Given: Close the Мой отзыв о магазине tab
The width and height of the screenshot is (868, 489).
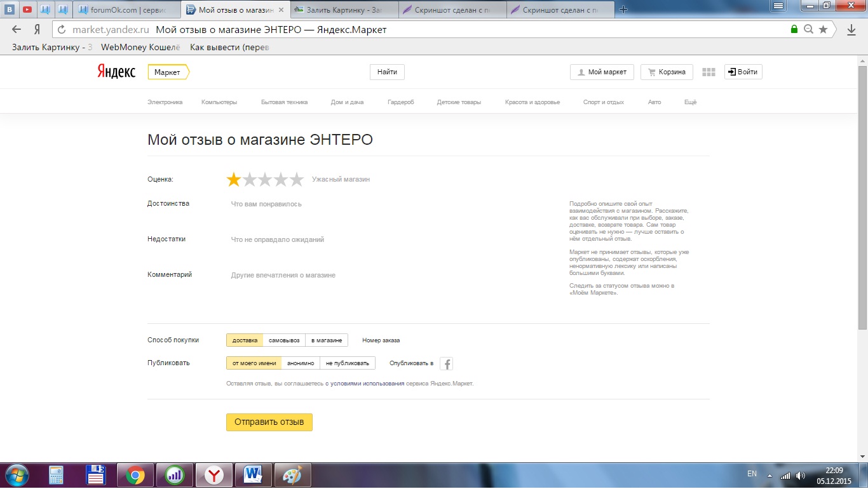Looking at the screenshot, I should [x=281, y=10].
